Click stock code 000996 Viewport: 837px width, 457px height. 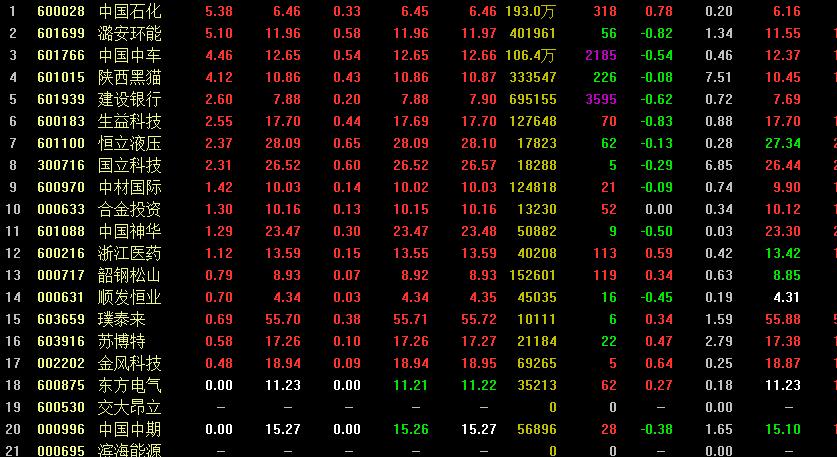61,429
